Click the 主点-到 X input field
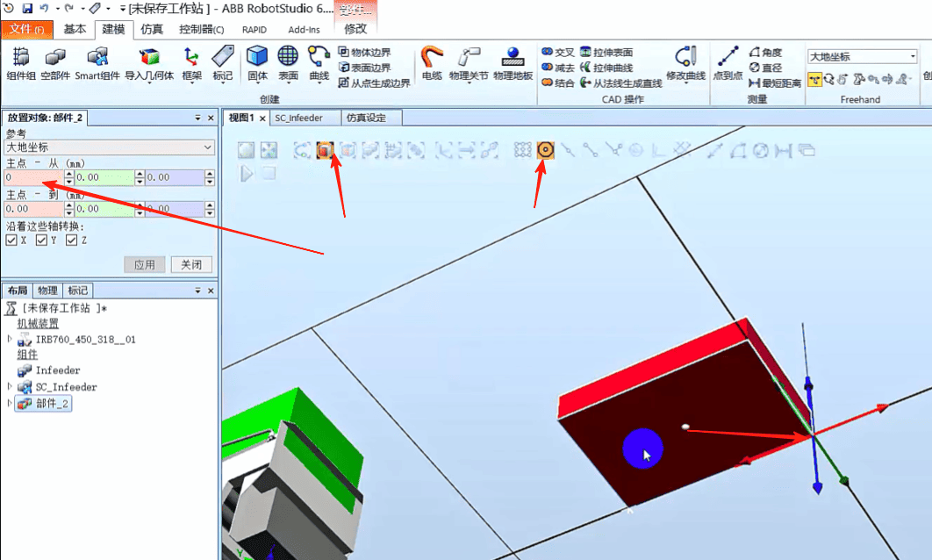The image size is (932, 560). [34, 209]
